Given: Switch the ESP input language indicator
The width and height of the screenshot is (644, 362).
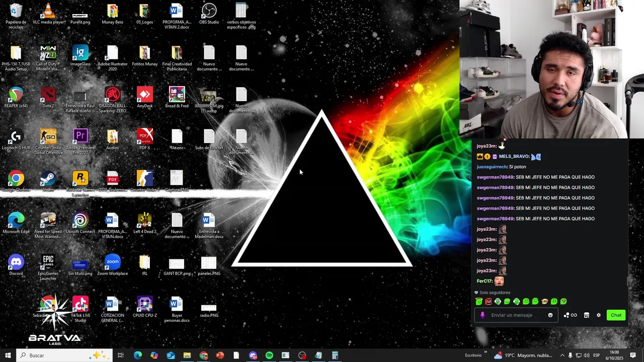Looking at the screenshot, I should (x=596, y=355).
